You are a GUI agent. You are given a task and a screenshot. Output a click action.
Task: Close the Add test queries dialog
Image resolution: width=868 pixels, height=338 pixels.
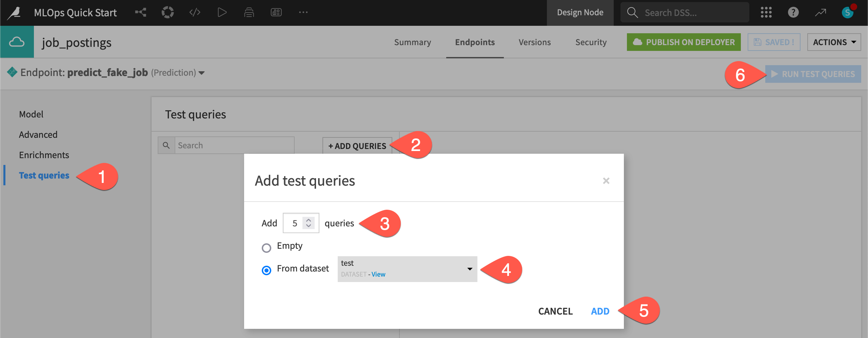(x=606, y=181)
